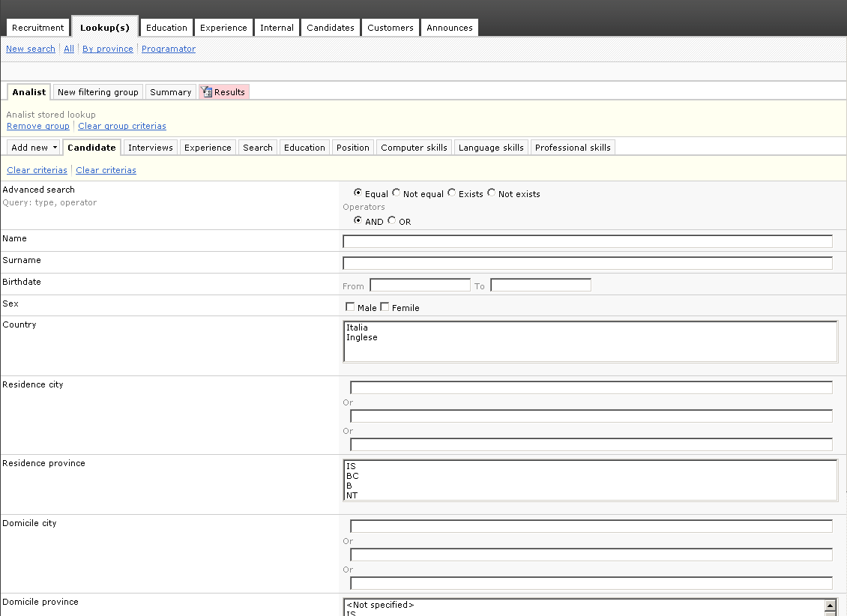
Task: Click the first Clear criterias link
Action: [37, 170]
